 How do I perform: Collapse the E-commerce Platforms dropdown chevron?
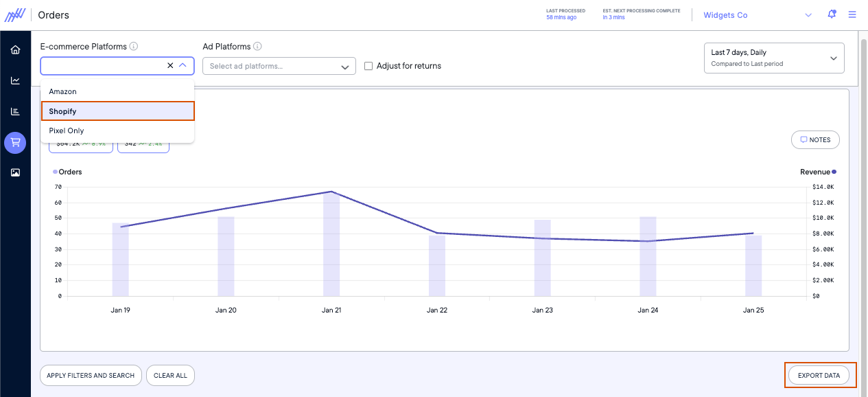point(183,65)
